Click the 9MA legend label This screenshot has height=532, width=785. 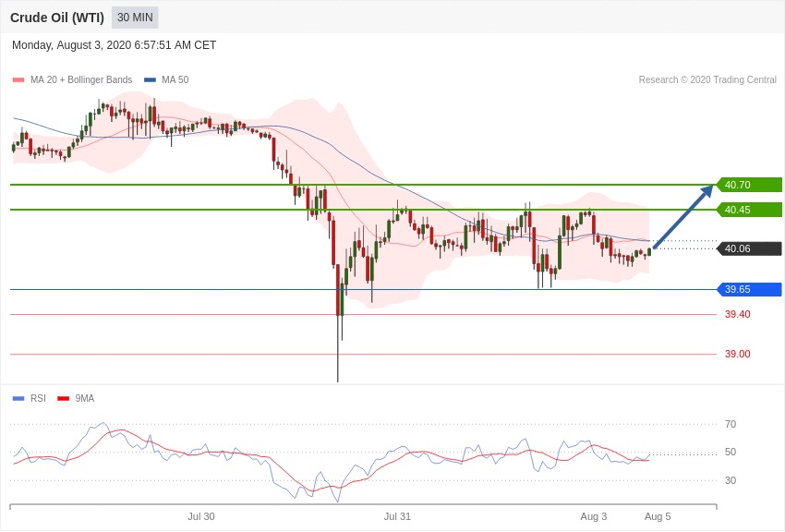point(85,398)
